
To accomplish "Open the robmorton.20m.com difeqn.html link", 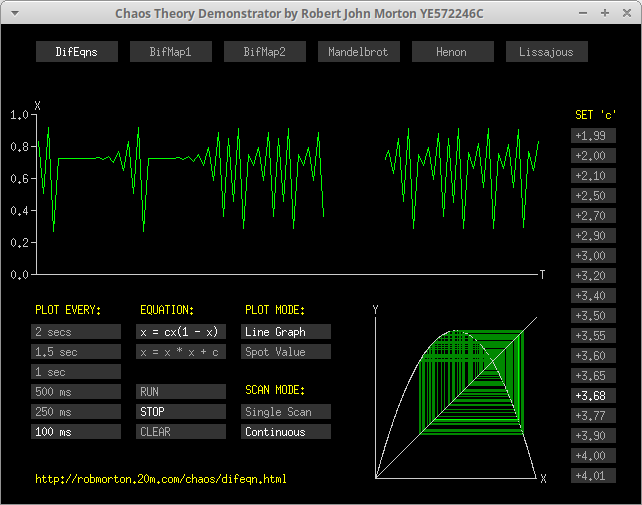I will [x=160, y=479].
